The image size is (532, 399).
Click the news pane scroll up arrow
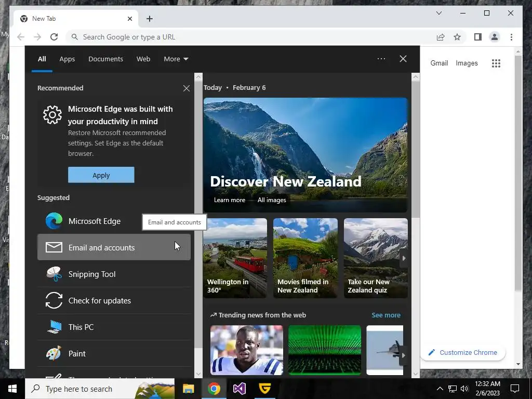[415, 77]
